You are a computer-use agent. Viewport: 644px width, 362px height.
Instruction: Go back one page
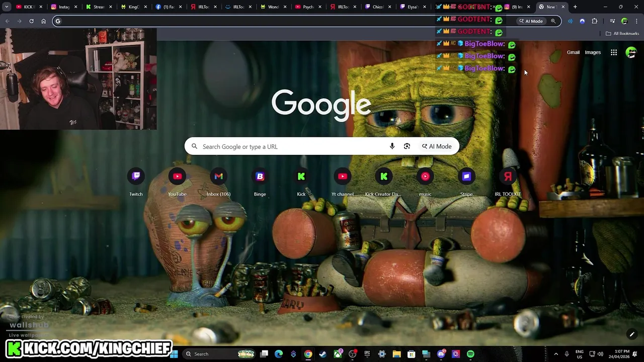(x=7, y=21)
